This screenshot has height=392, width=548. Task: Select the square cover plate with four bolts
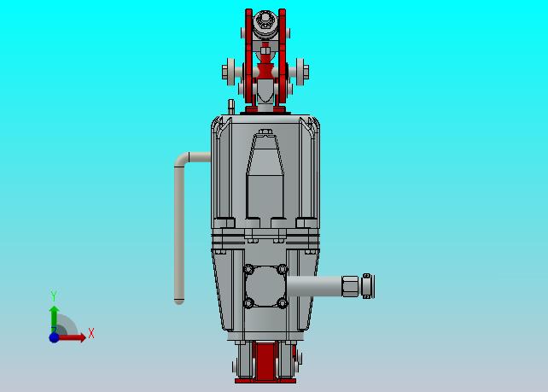[x=265, y=286]
